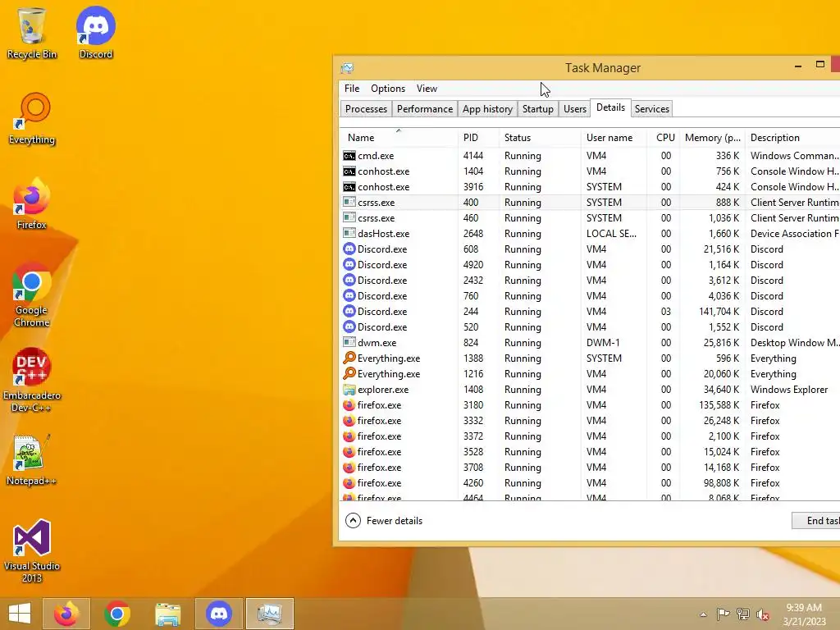Launch Chrome from the taskbar

pos(117,614)
